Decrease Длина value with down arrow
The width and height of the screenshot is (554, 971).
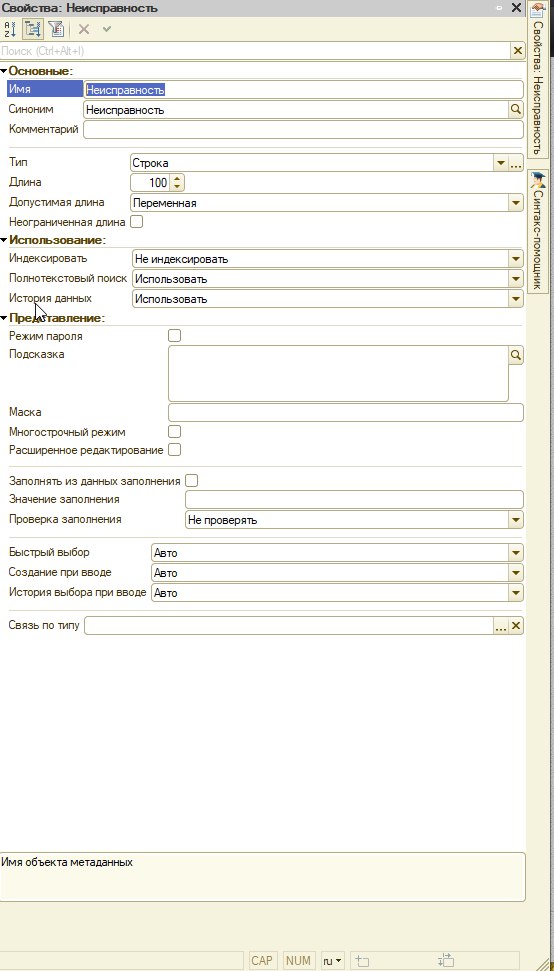click(178, 186)
